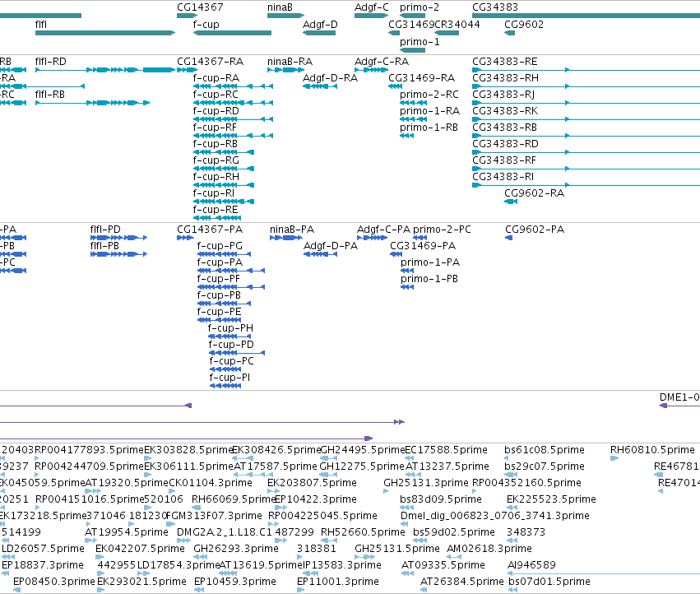The width and height of the screenshot is (700, 594).
Task: Select transcript CG34383-RI
Action: pos(586,185)
